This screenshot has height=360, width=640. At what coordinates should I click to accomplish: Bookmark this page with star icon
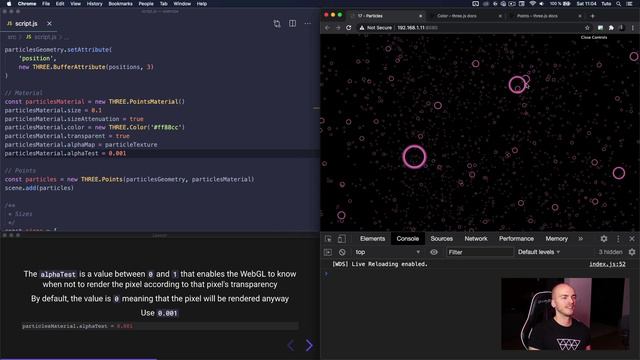[x=587, y=28]
